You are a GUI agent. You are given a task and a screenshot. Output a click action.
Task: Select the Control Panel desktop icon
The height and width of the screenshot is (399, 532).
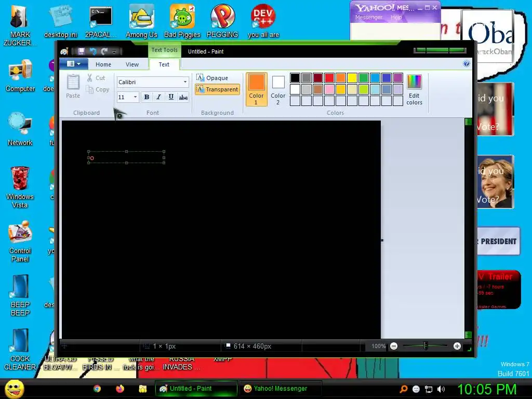[20, 242]
